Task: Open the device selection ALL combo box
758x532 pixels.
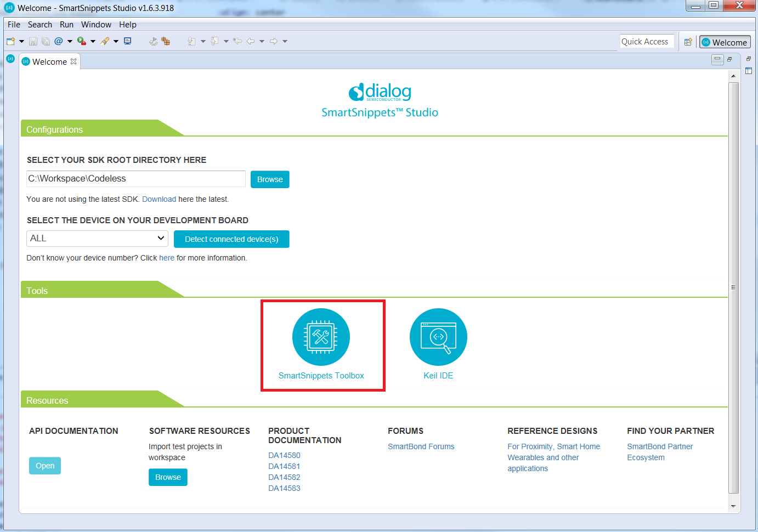Action: [x=97, y=239]
